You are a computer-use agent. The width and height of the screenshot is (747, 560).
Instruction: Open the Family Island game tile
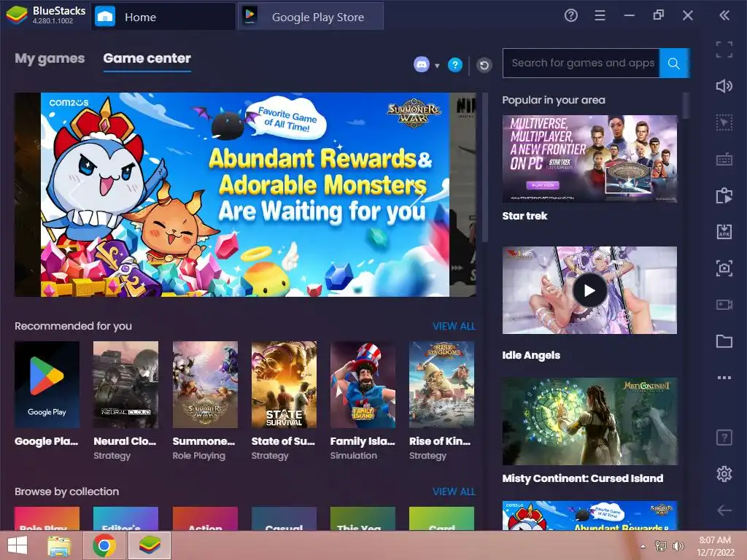pos(363,384)
